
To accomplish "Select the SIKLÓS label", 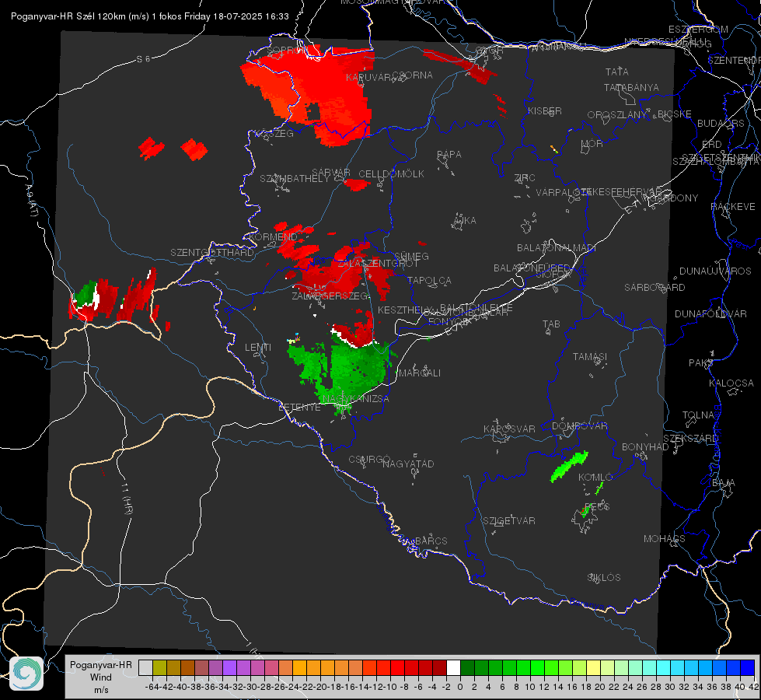I will tap(604, 578).
